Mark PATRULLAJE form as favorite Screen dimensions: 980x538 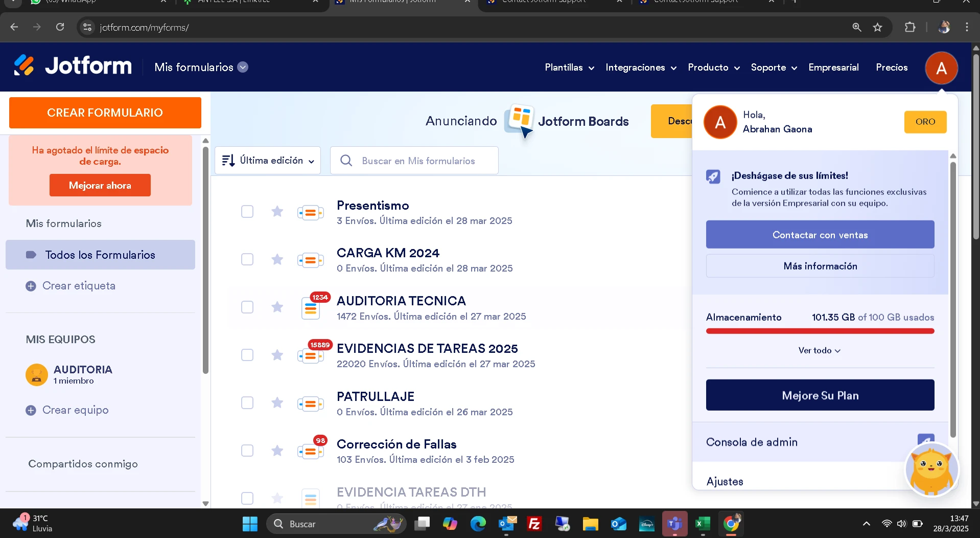click(277, 402)
